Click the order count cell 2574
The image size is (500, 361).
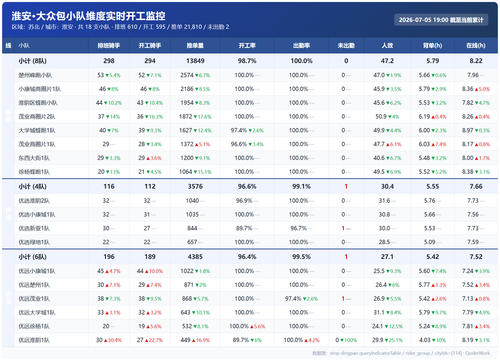[x=187, y=75]
